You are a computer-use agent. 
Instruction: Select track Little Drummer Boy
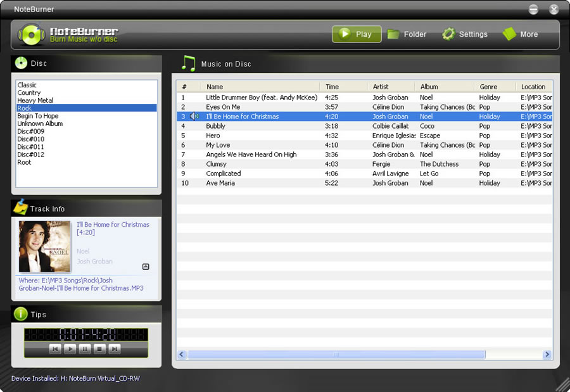coord(365,98)
